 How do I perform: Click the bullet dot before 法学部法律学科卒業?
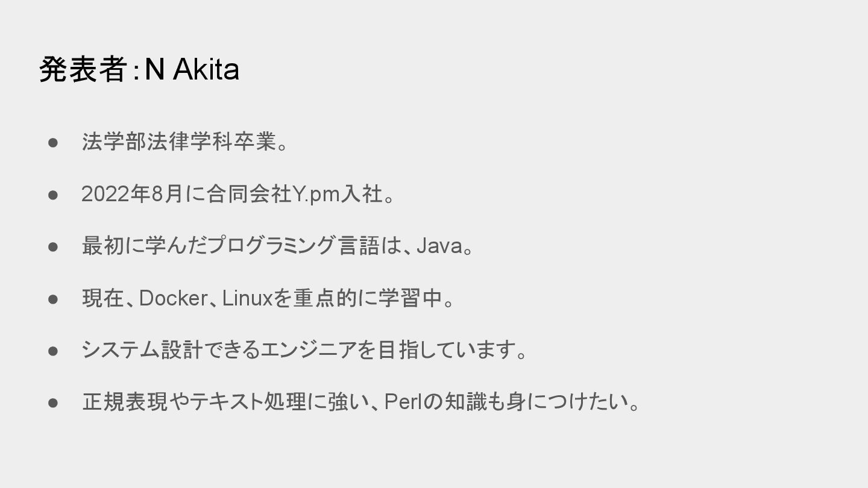pos(53,143)
